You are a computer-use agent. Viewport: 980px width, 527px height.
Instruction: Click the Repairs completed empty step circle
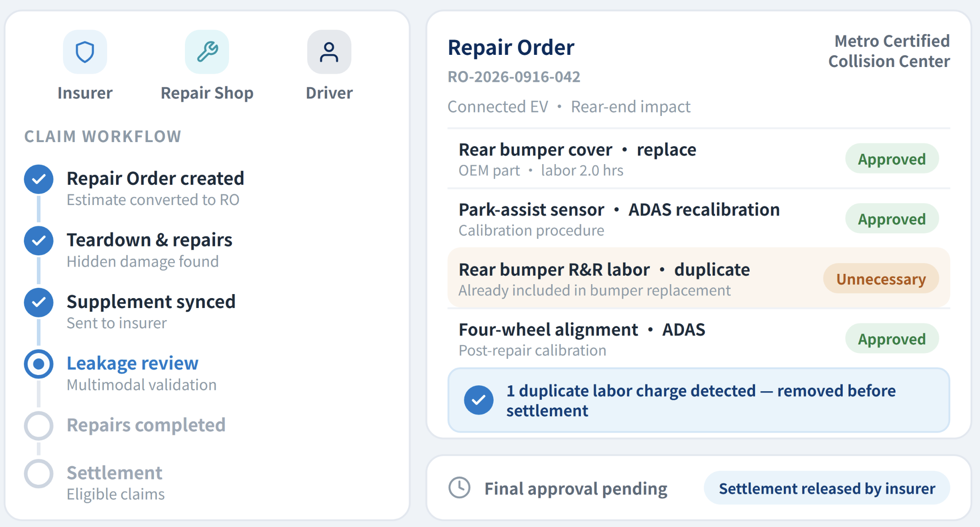point(39,425)
